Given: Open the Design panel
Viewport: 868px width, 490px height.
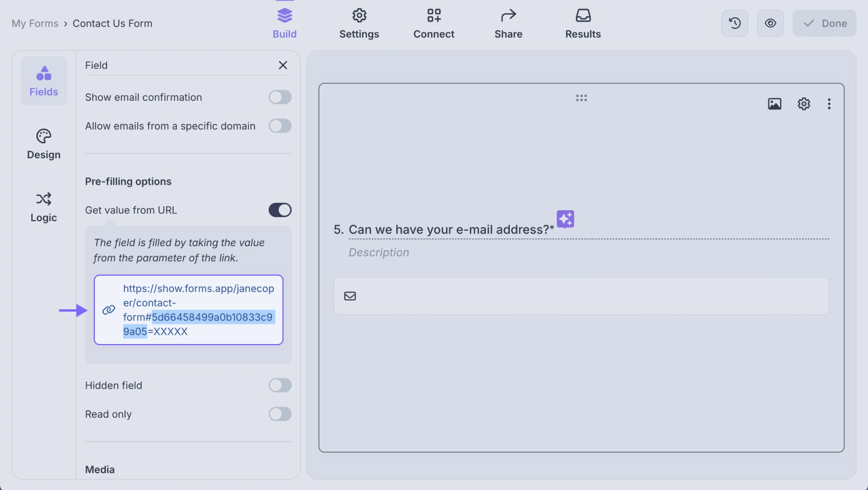Looking at the screenshot, I should click(x=43, y=144).
